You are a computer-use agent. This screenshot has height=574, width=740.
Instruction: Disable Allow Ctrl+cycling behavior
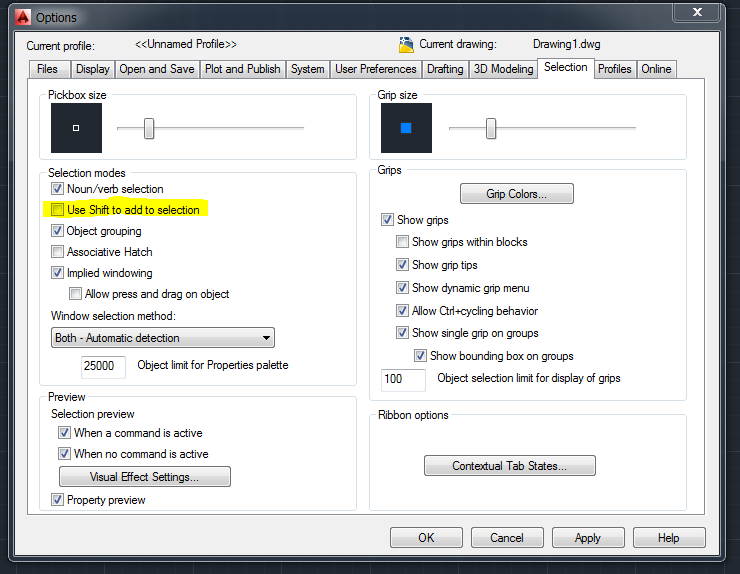coord(402,311)
